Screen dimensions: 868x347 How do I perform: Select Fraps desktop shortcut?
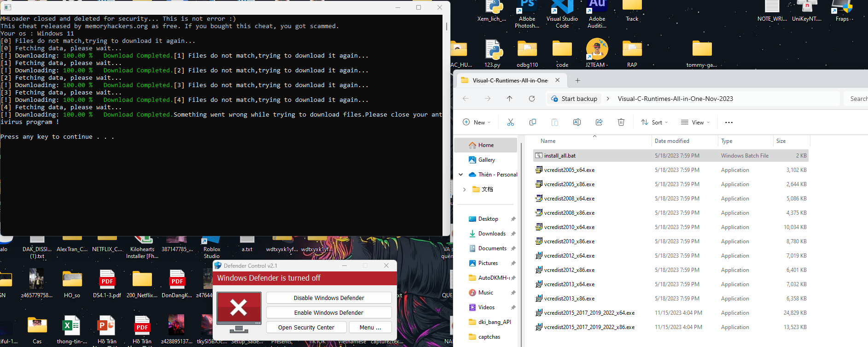click(x=842, y=12)
